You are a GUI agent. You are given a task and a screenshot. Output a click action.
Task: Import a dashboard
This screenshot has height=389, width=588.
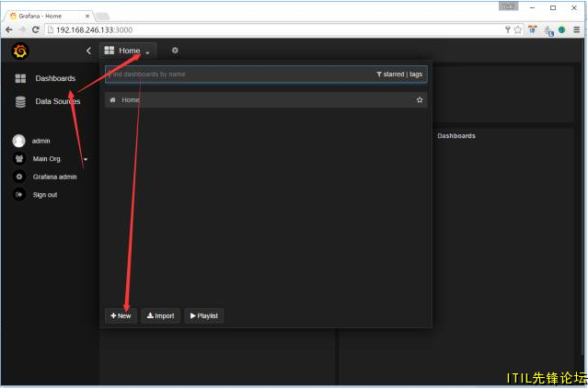click(x=160, y=316)
